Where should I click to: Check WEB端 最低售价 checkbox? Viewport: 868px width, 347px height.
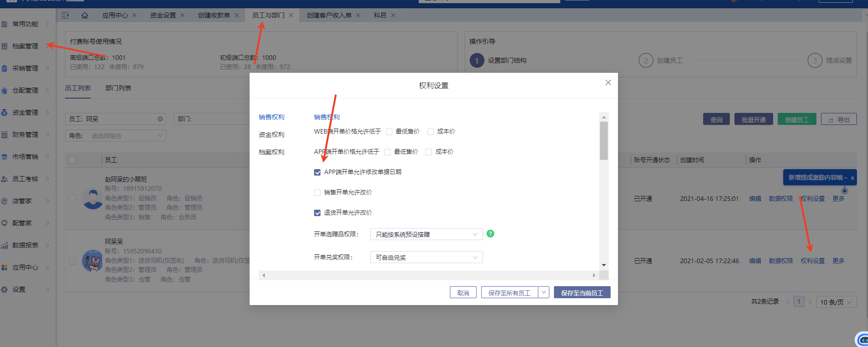tap(389, 132)
